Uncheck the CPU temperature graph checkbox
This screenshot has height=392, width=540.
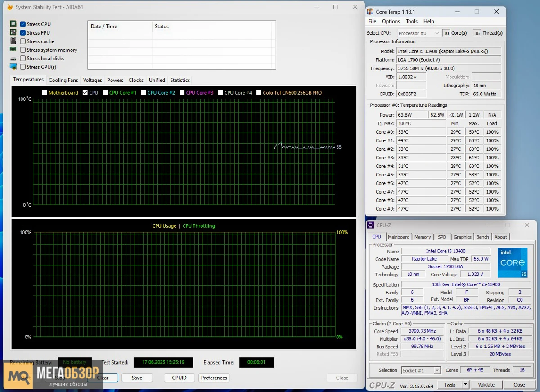pos(85,93)
